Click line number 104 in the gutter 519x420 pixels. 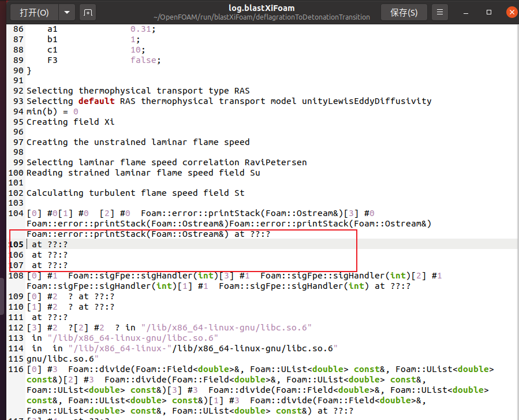[16, 213]
